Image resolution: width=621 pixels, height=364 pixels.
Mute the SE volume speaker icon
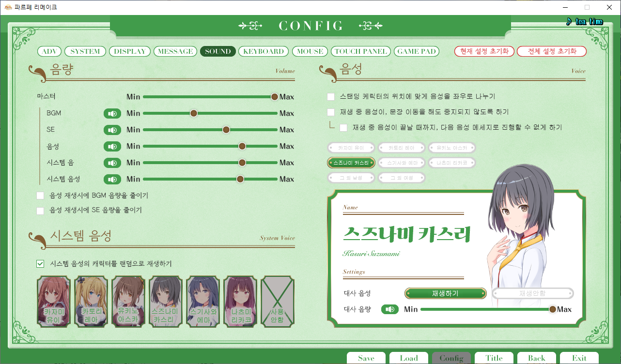point(112,130)
